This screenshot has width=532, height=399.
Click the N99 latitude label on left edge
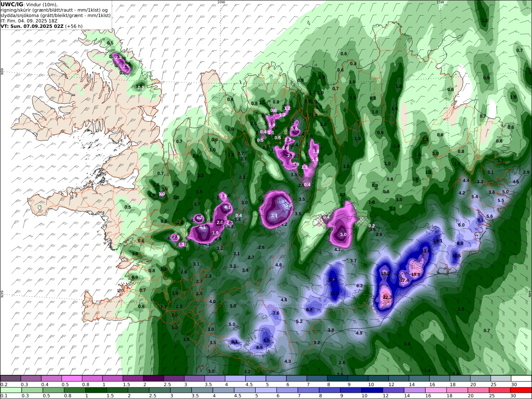pos(2,71)
